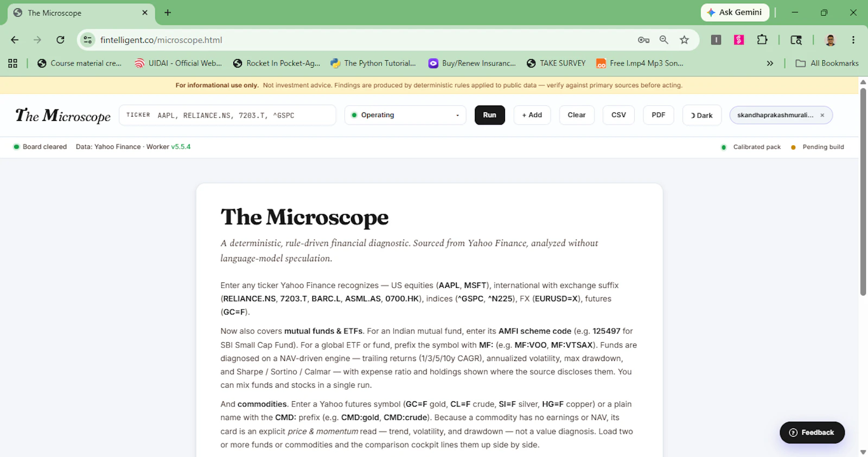Click the Pending build legend item
868x457 pixels.
pyautogui.click(x=818, y=147)
